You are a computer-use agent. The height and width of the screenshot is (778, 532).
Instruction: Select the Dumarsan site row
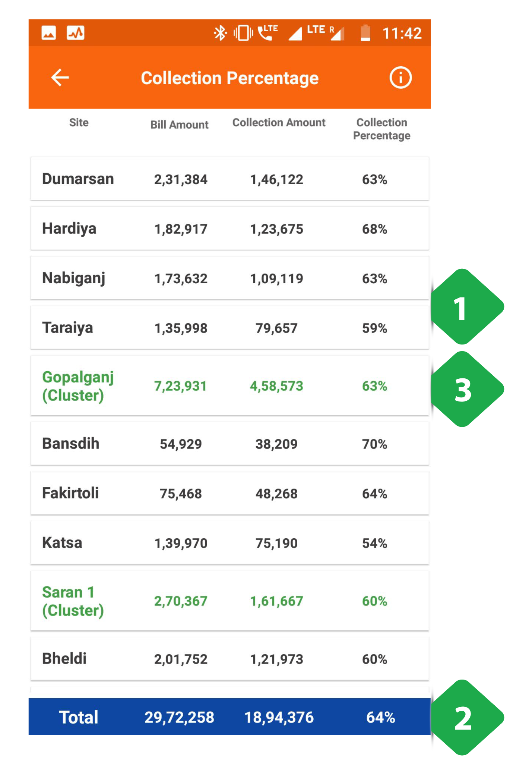(229, 179)
